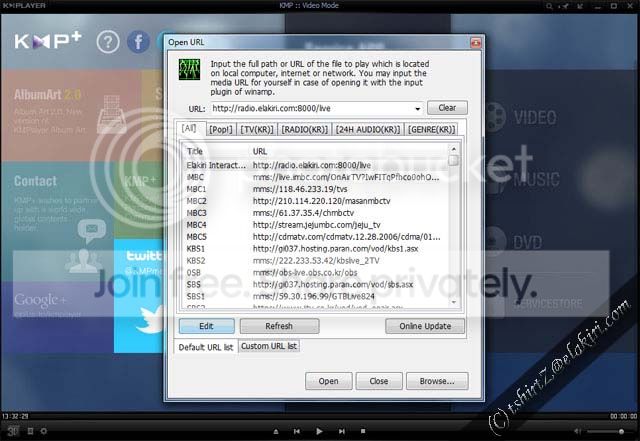Skip to the next track

[342, 431]
